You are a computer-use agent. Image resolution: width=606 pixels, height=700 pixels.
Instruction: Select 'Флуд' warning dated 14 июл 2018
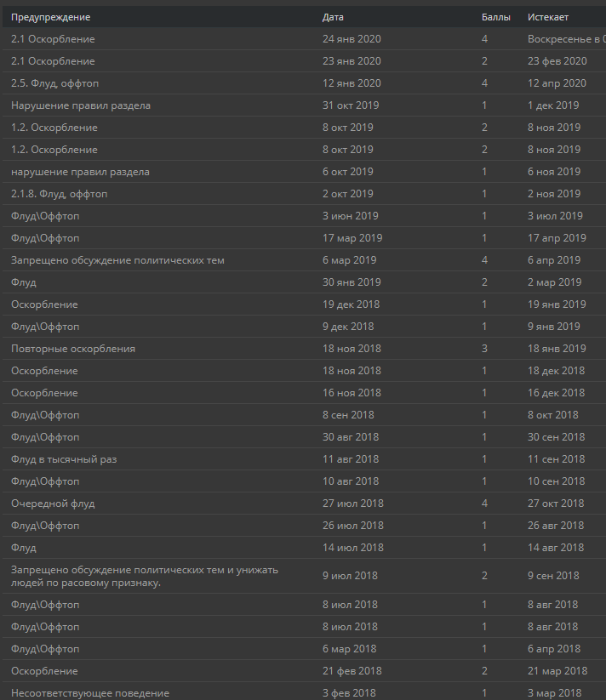point(24,548)
